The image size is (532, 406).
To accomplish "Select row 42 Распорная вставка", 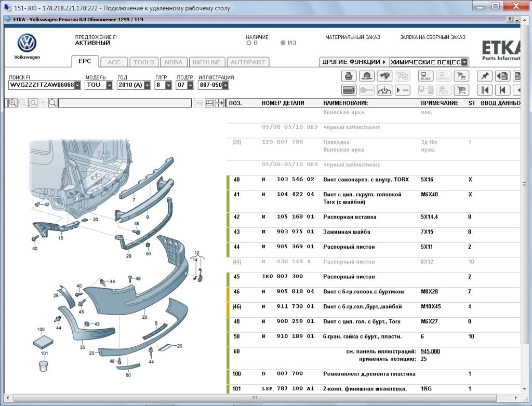I will pyautogui.click(x=374, y=220).
